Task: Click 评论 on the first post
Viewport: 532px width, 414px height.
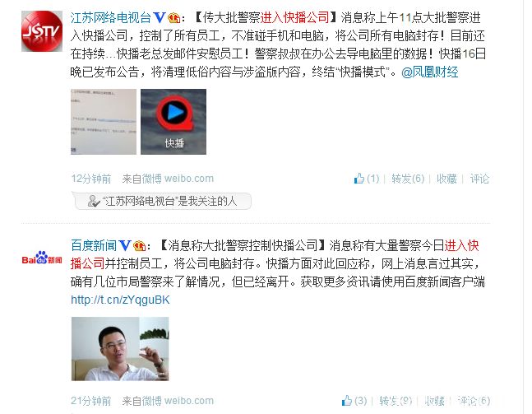Action: [479, 179]
